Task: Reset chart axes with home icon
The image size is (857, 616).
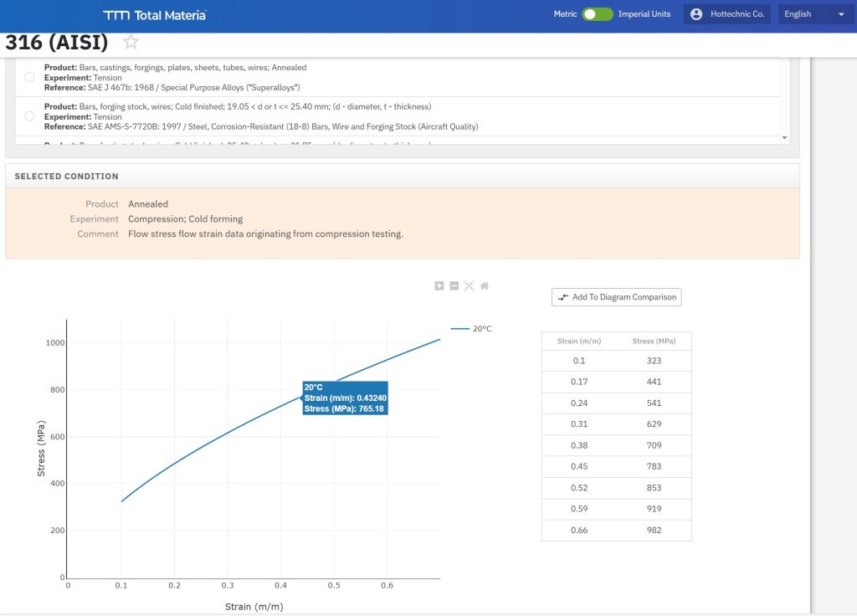Action: click(x=485, y=286)
